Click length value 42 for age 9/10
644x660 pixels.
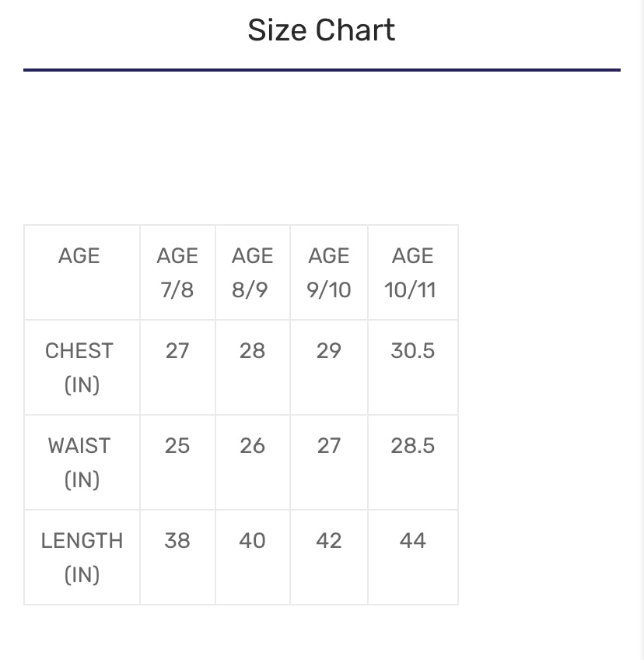point(329,541)
